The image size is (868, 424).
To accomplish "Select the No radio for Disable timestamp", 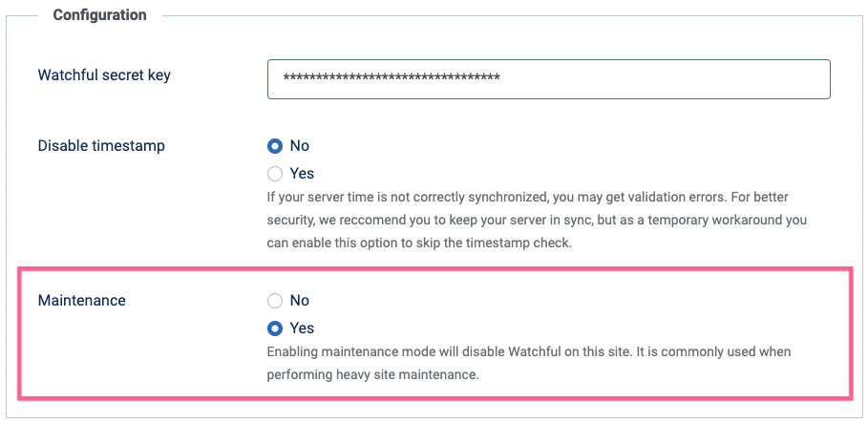I will (275, 146).
